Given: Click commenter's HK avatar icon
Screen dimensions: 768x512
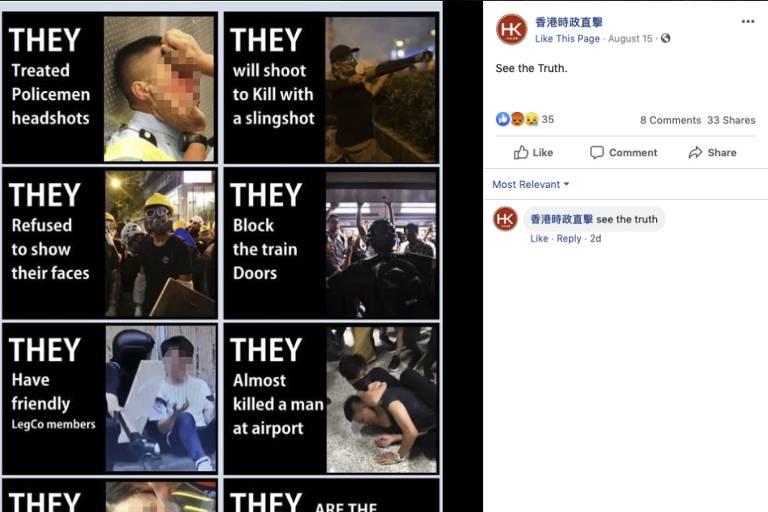Looking at the screenshot, I should [x=505, y=219].
